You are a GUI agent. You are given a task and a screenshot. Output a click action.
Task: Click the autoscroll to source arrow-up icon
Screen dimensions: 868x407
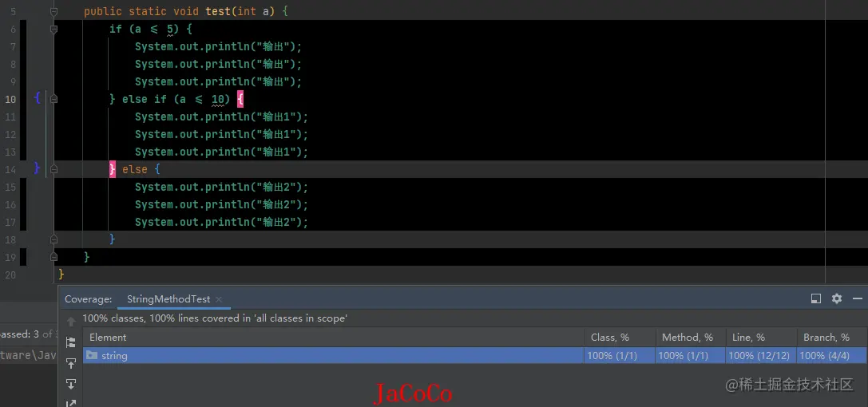click(x=71, y=363)
